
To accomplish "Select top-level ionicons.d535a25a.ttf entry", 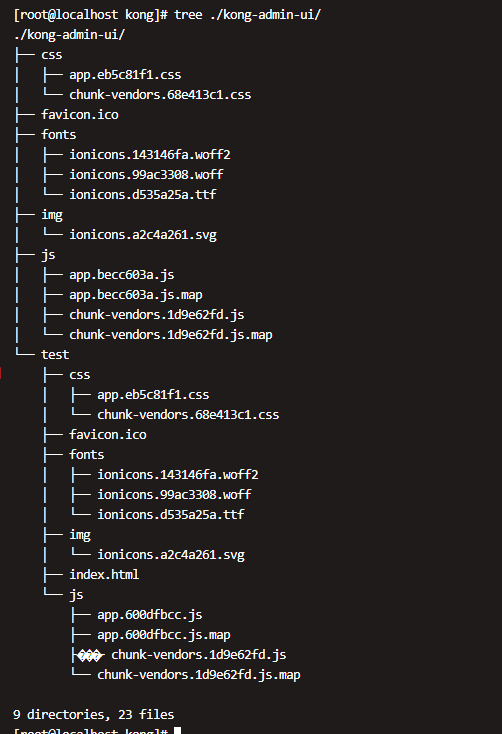I will coord(143,195).
